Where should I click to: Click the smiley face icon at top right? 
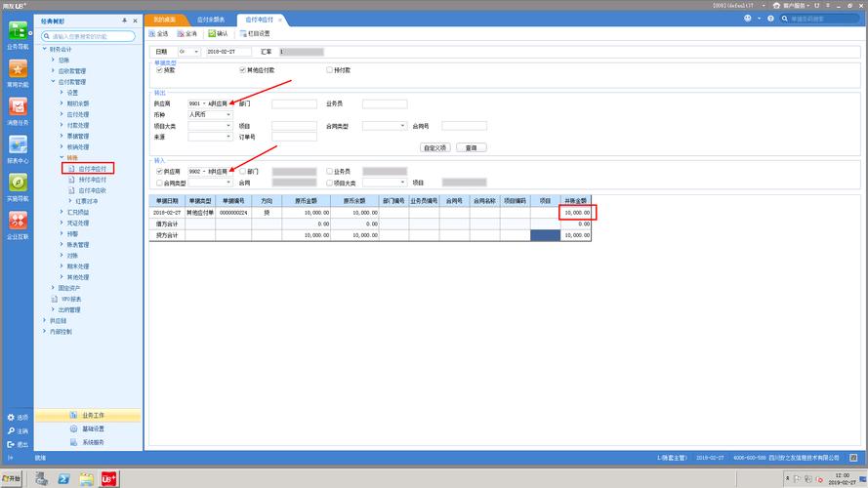747,19
